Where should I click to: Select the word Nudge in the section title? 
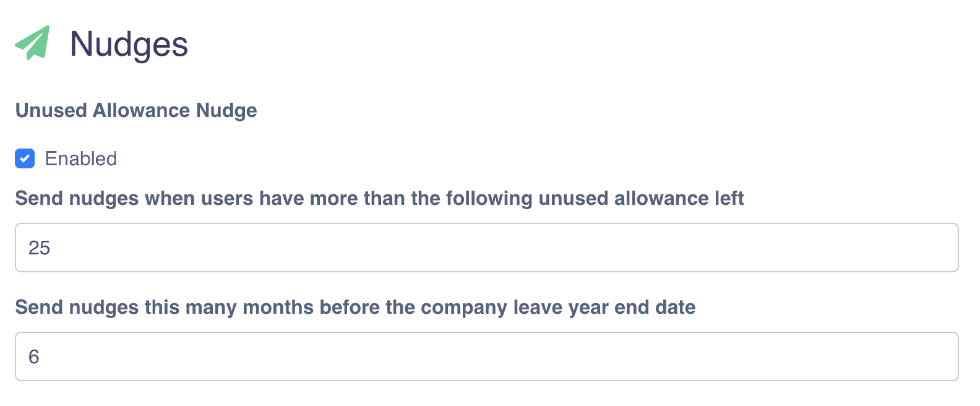pos(226,110)
